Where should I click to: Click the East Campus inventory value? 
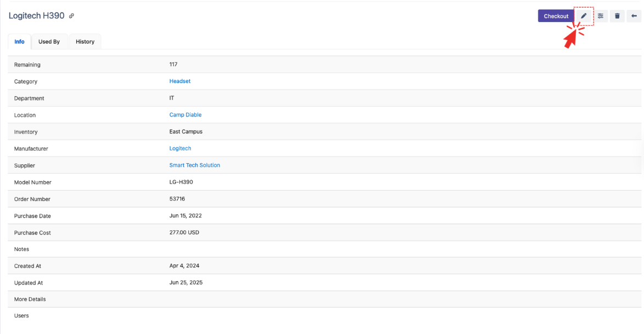pyautogui.click(x=186, y=132)
